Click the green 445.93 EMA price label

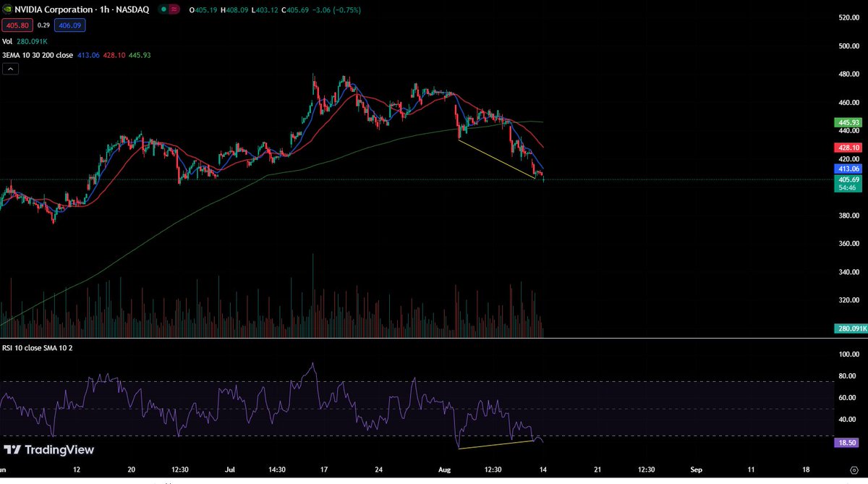848,122
